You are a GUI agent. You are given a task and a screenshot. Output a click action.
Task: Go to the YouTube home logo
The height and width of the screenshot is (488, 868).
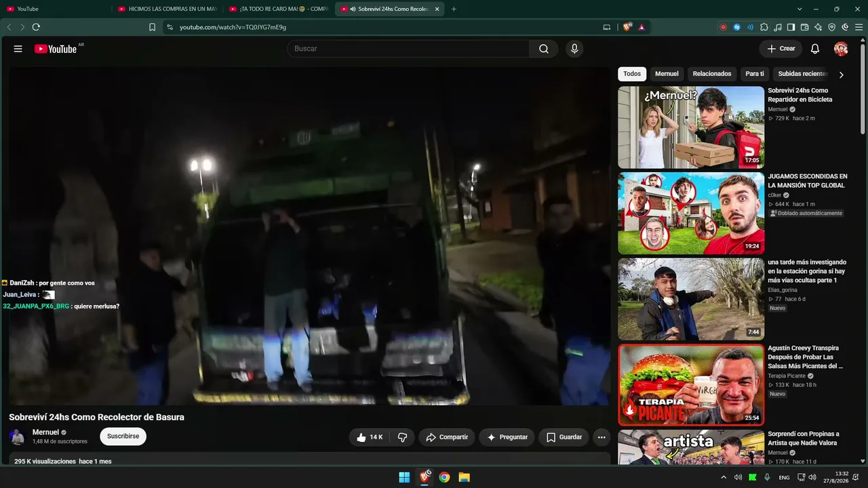(x=56, y=49)
